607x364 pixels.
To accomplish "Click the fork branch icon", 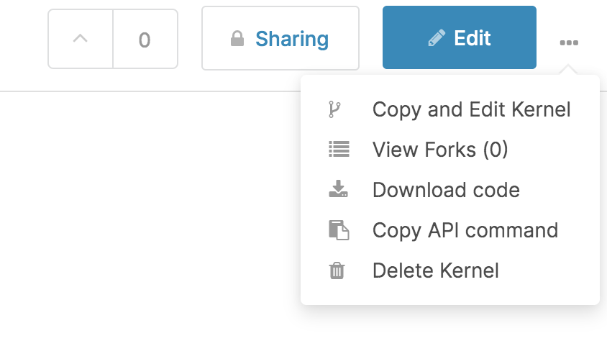I will [x=334, y=109].
